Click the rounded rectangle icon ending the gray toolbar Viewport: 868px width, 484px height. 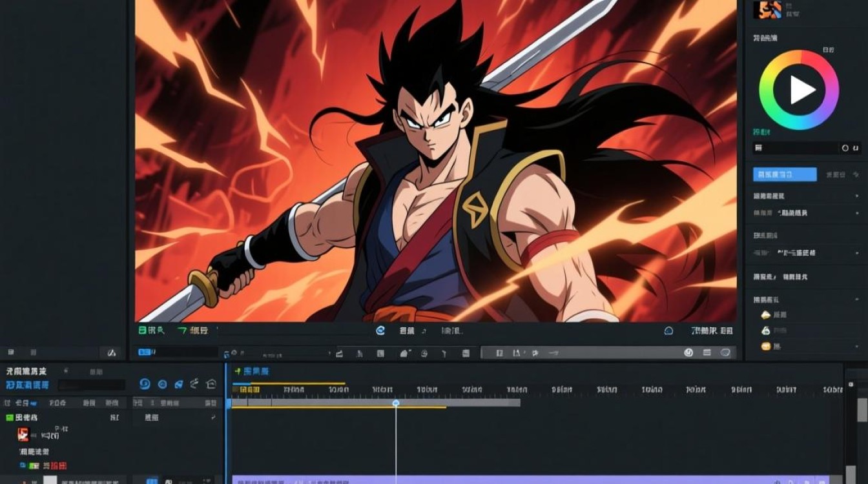coord(725,353)
